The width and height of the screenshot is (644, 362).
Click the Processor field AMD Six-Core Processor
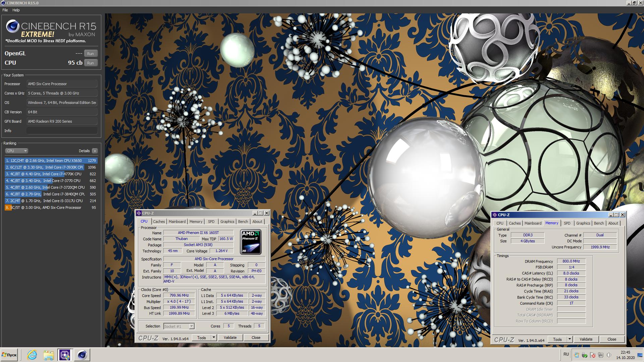pyautogui.click(x=62, y=84)
